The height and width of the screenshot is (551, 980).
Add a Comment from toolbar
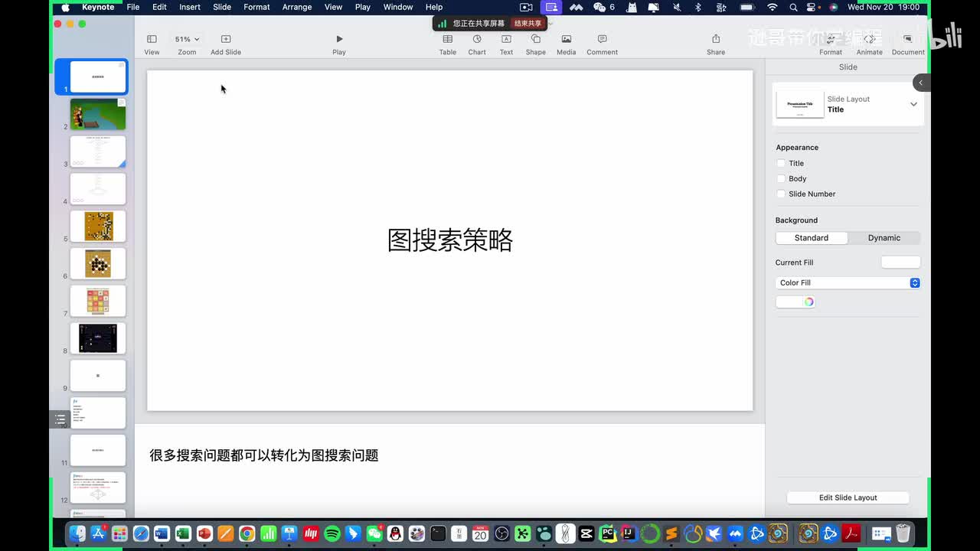(x=602, y=39)
